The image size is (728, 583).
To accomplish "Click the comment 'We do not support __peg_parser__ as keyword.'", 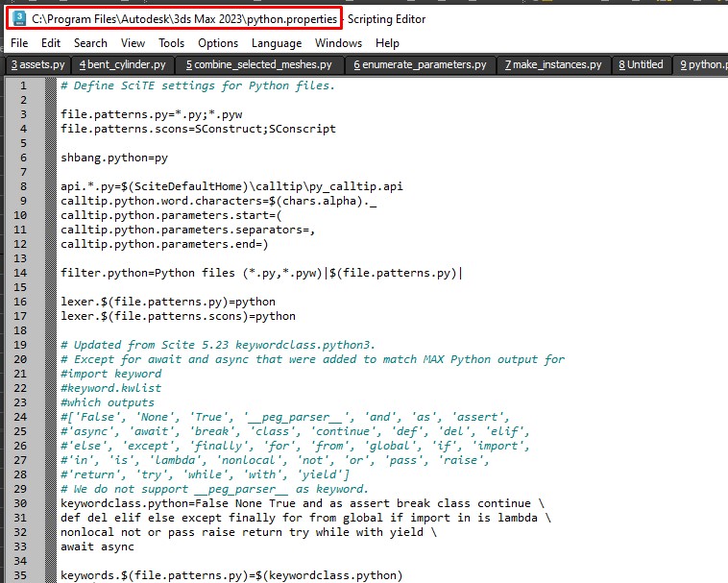I will [x=214, y=489].
